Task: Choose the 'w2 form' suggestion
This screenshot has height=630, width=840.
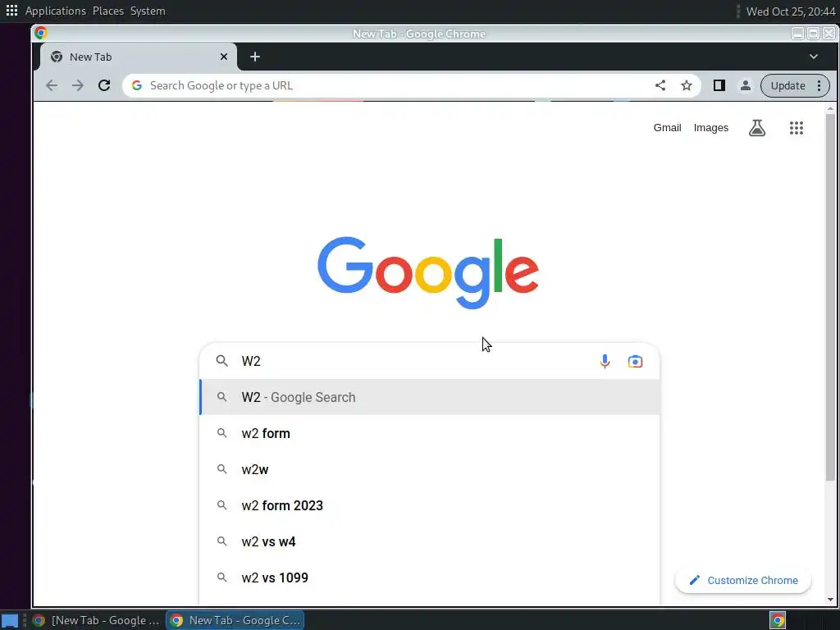Action: (430, 433)
